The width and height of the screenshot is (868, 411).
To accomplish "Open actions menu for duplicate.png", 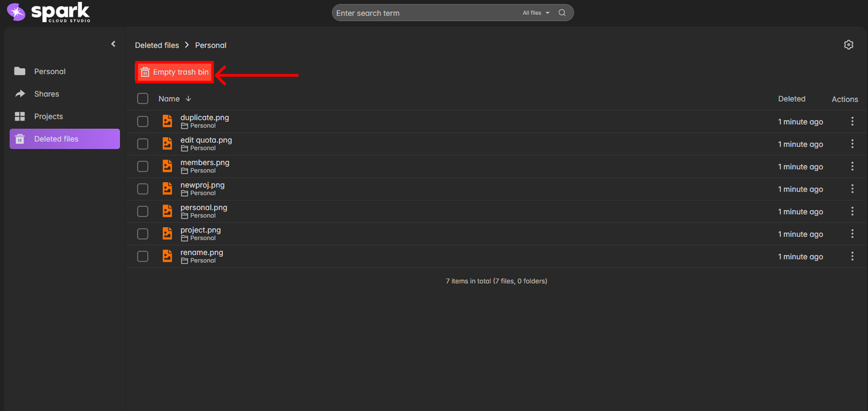I will (x=852, y=122).
